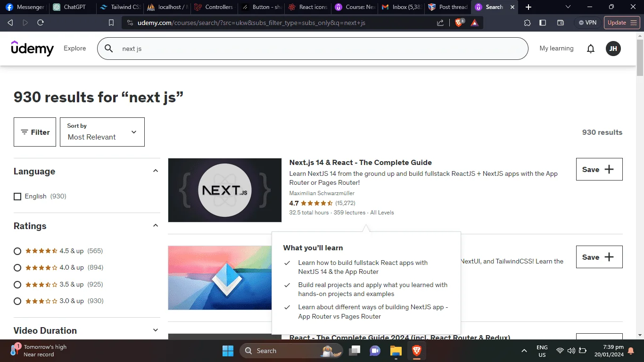Click the browser forward arrow
The width and height of the screenshot is (644, 362).
25,23
